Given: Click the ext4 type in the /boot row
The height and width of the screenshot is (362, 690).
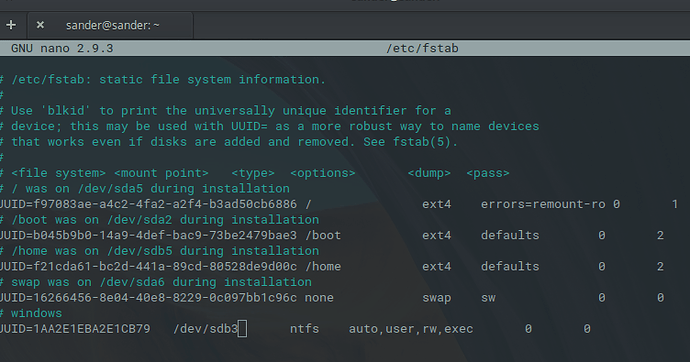Looking at the screenshot, I should pos(437,235).
